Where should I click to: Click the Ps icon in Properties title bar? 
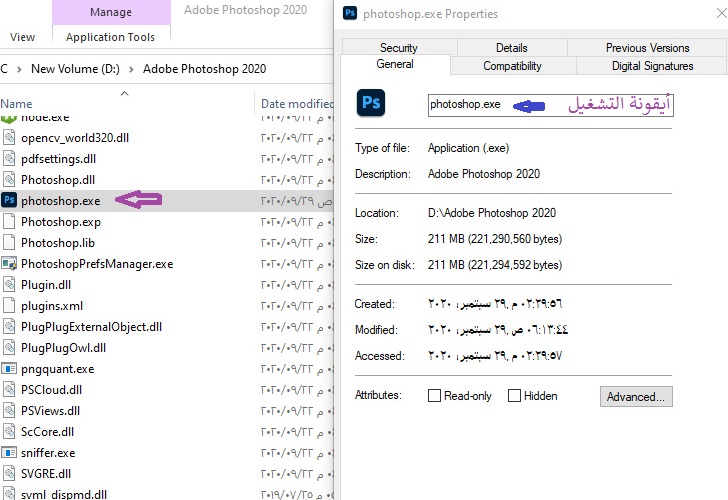coord(350,14)
